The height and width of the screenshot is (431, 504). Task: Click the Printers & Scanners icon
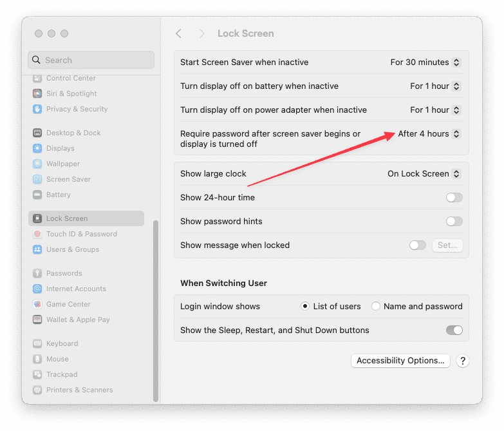click(37, 390)
